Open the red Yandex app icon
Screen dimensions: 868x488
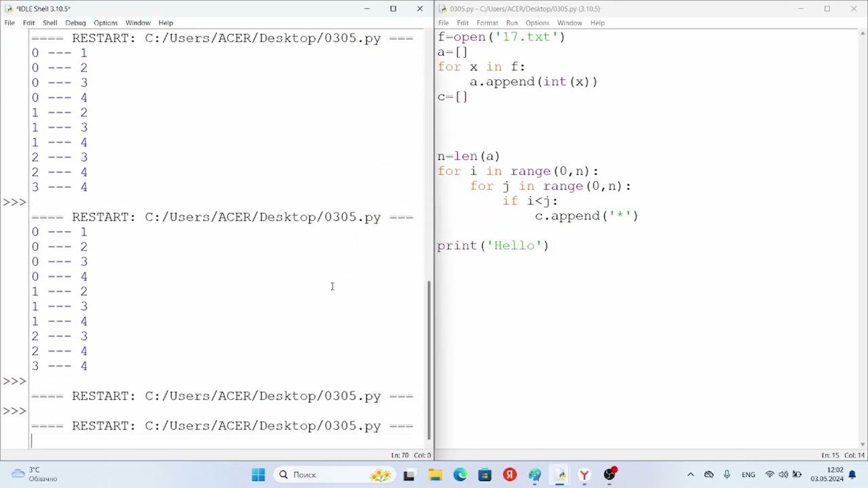(510, 475)
